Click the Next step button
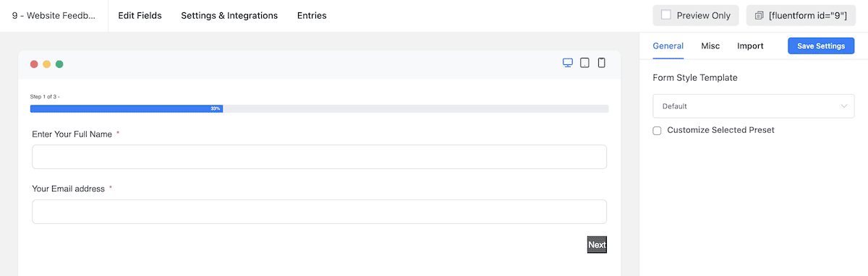This screenshot has height=276, width=868. tap(597, 245)
